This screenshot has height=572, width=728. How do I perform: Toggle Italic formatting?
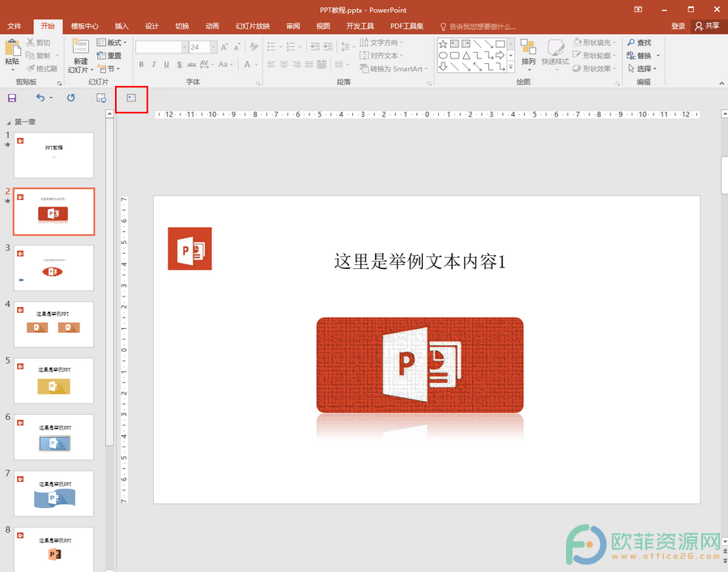154,65
